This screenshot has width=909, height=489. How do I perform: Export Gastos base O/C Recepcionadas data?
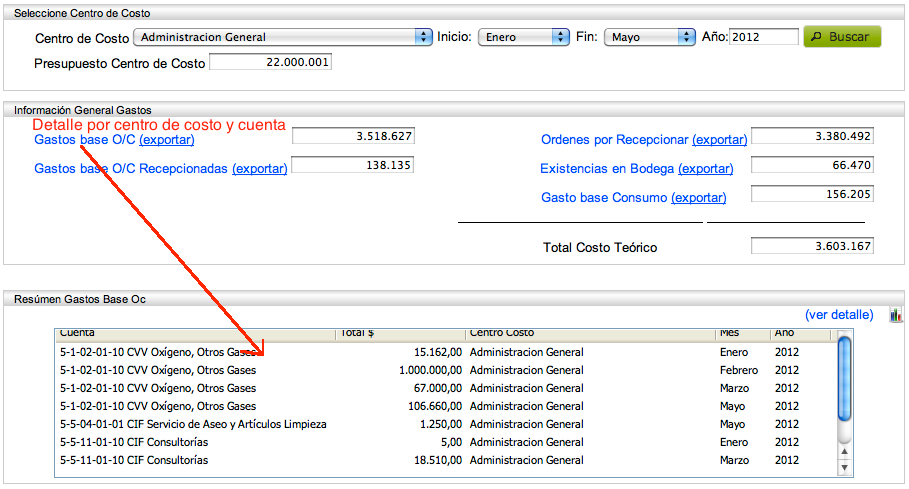click(260, 169)
